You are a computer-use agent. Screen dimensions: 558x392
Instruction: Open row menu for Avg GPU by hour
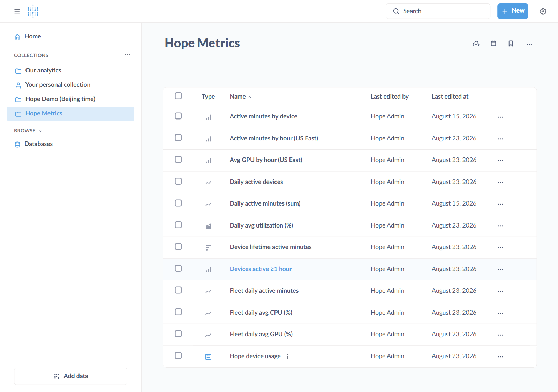tap(500, 161)
